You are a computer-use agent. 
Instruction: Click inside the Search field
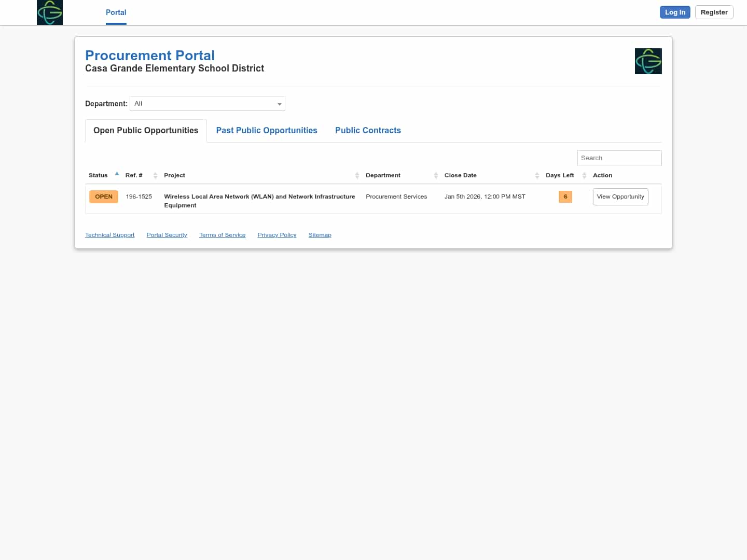(619, 158)
